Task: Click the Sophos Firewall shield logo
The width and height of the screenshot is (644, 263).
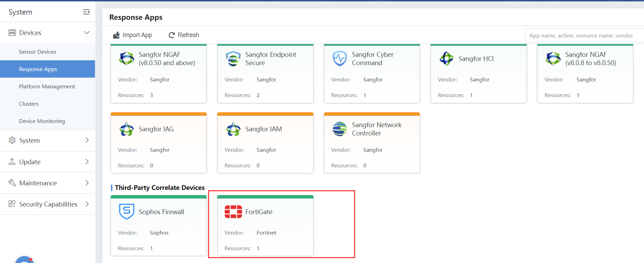Action: (127, 211)
